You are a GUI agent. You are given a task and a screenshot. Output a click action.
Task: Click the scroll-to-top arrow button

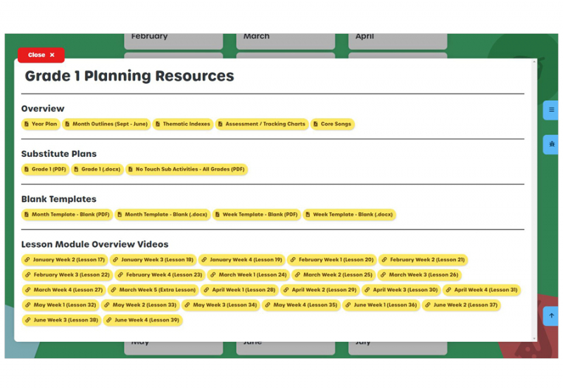coord(551,316)
